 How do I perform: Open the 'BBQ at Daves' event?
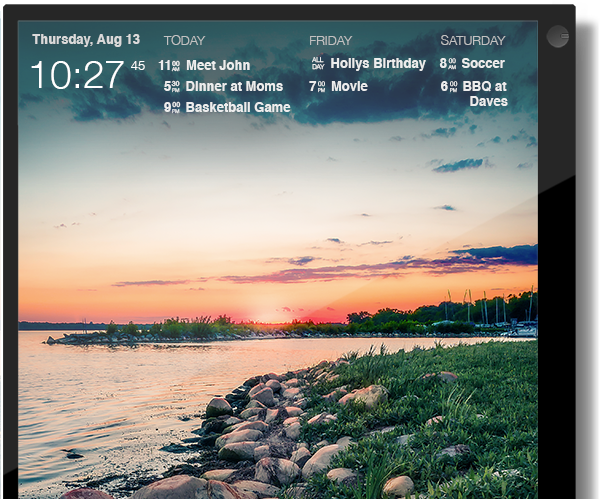[x=485, y=94]
